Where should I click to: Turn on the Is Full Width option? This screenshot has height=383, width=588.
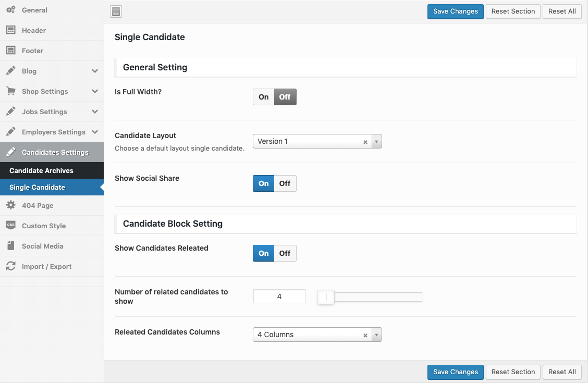pos(264,97)
